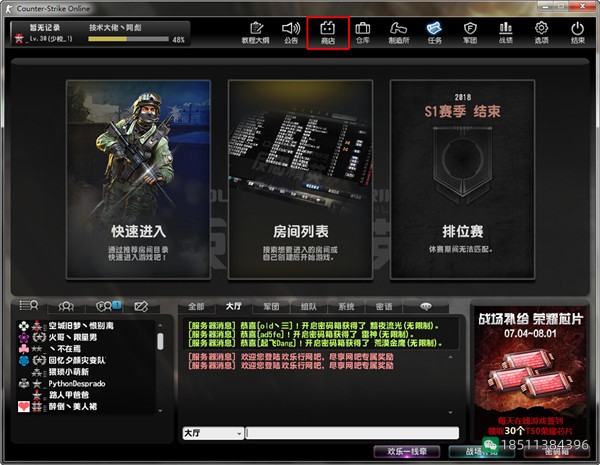This screenshot has width=600, height=465.
Task: Toggle the eye icon in chat tabs
Action: tap(425, 306)
